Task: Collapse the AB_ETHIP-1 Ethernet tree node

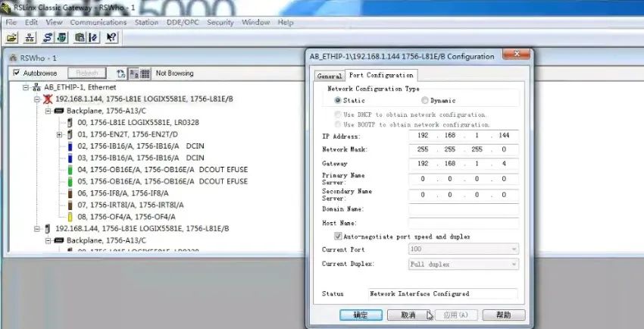Action: 26,87
